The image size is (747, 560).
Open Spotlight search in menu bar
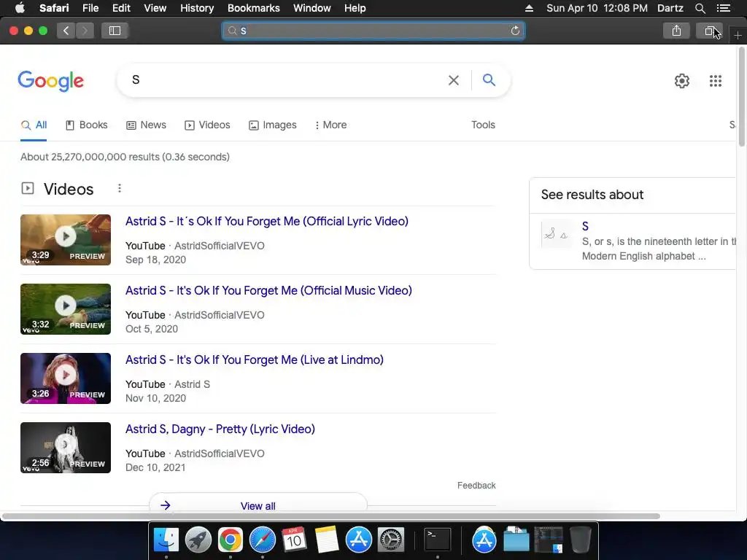(700, 8)
